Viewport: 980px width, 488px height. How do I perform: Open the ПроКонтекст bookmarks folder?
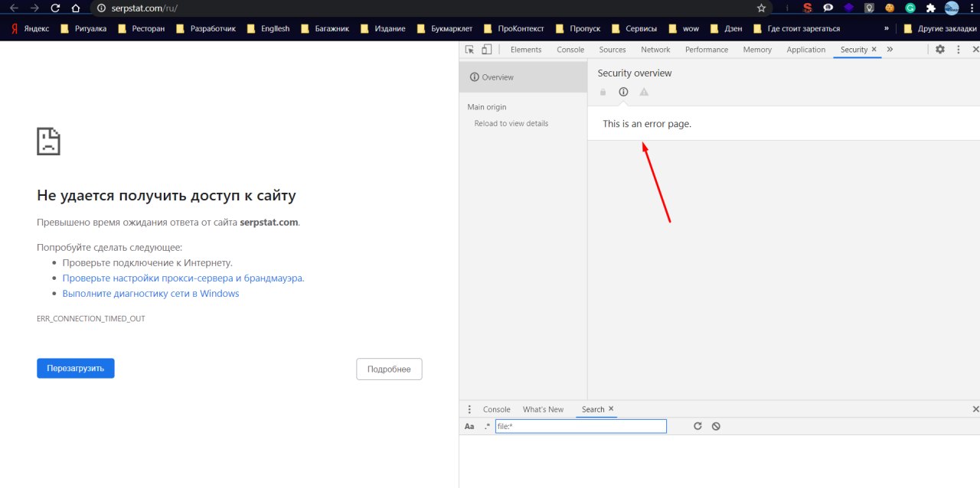click(513, 28)
